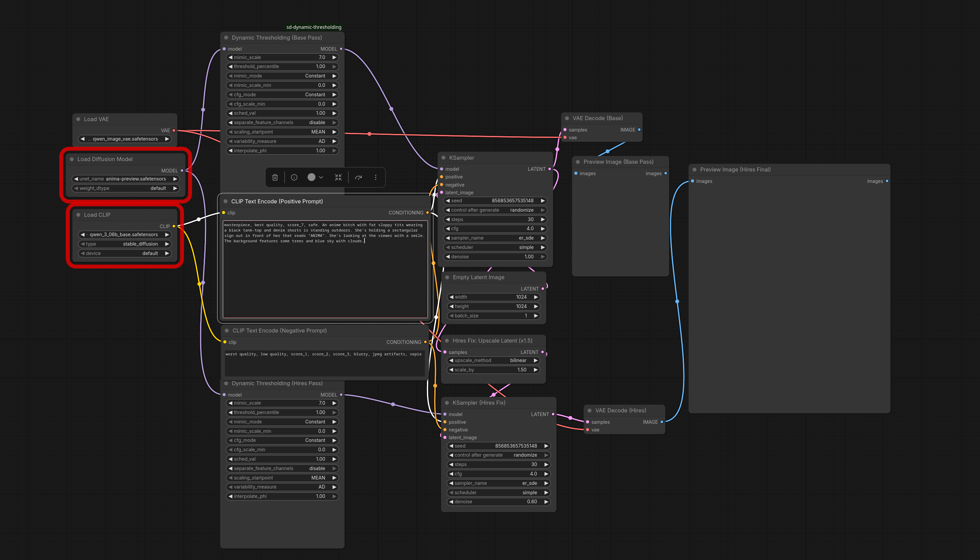Increase batch_size with its right arrow
The width and height of the screenshot is (980, 560).
[536, 316]
